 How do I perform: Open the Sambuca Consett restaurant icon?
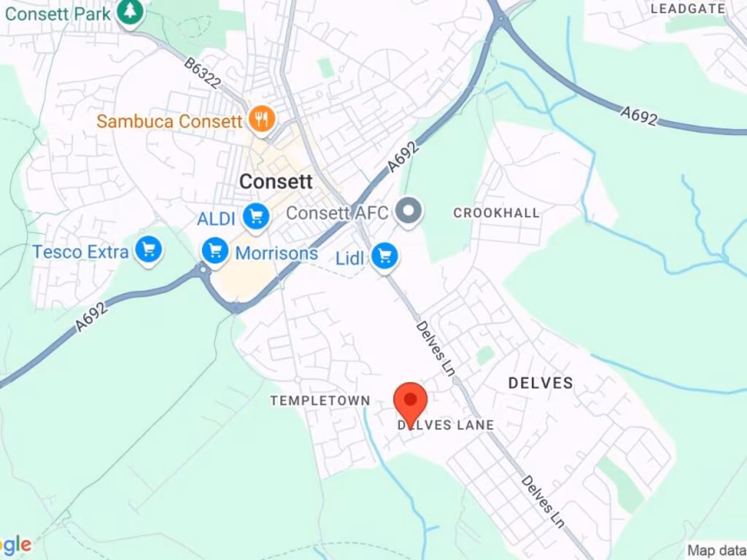coord(262,120)
